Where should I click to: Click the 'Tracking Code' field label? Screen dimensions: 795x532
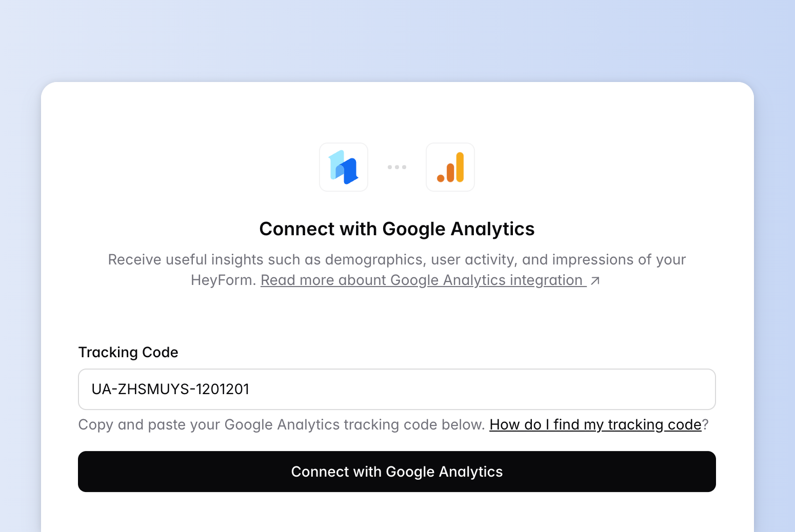(128, 352)
